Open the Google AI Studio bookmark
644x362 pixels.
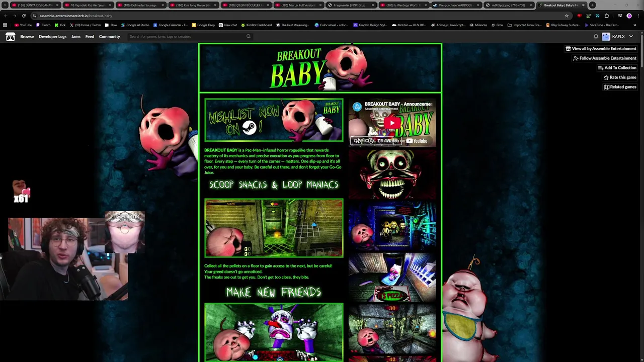coord(135,25)
